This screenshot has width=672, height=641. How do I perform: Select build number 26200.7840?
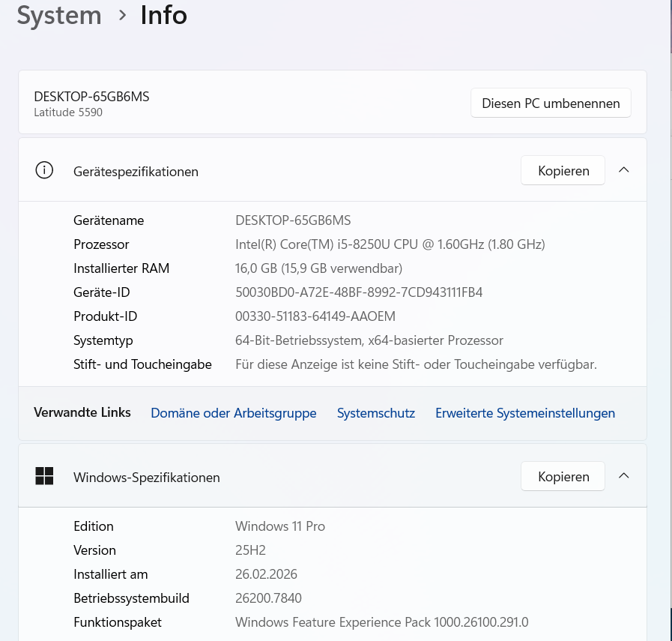268,598
